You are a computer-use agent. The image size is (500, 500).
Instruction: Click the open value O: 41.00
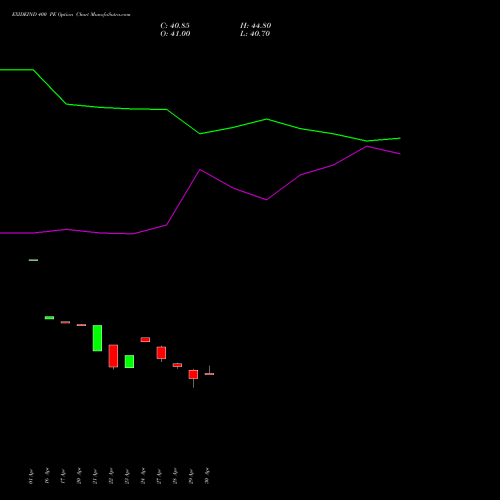tap(175, 34)
